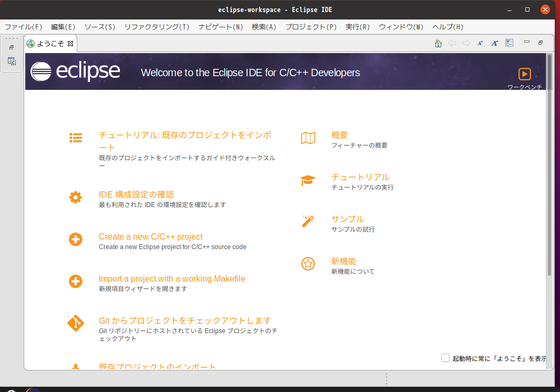This screenshot has width=560, height=392.
Task: Open the サンプル link
Action: click(x=348, y=219)
